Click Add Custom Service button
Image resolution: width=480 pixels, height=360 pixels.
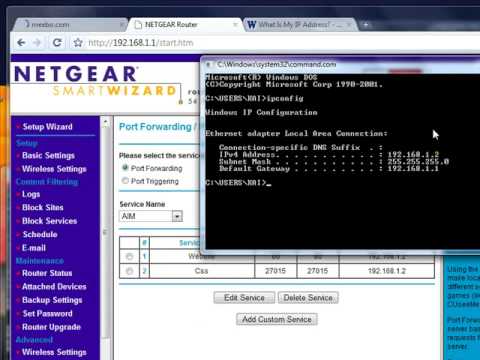[277, 319]
